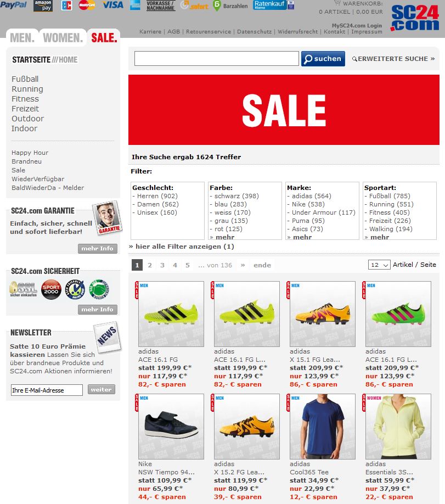The image size is (445, 504).
Task: Filter by Herren (902) gender
Action: point(155,196)
